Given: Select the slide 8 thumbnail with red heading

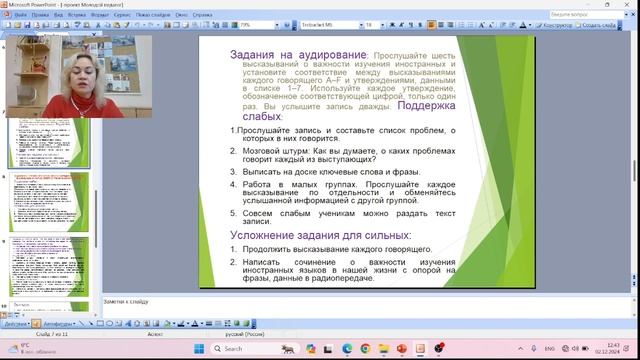Looking at the screenshot, I should [49, 202].
